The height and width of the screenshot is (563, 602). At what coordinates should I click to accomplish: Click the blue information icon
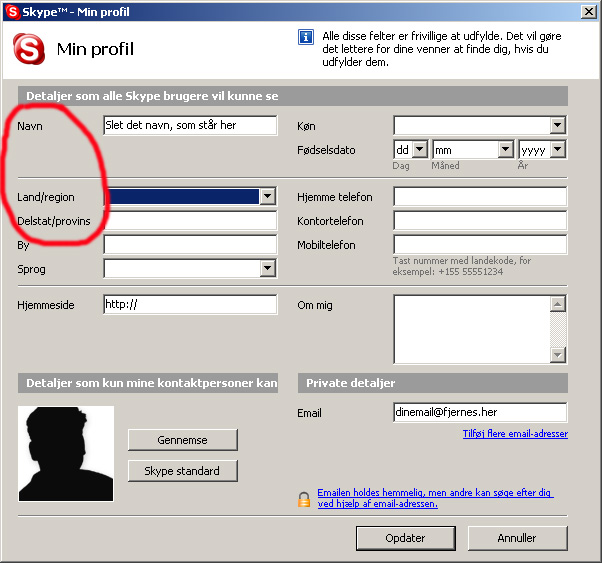306,37
